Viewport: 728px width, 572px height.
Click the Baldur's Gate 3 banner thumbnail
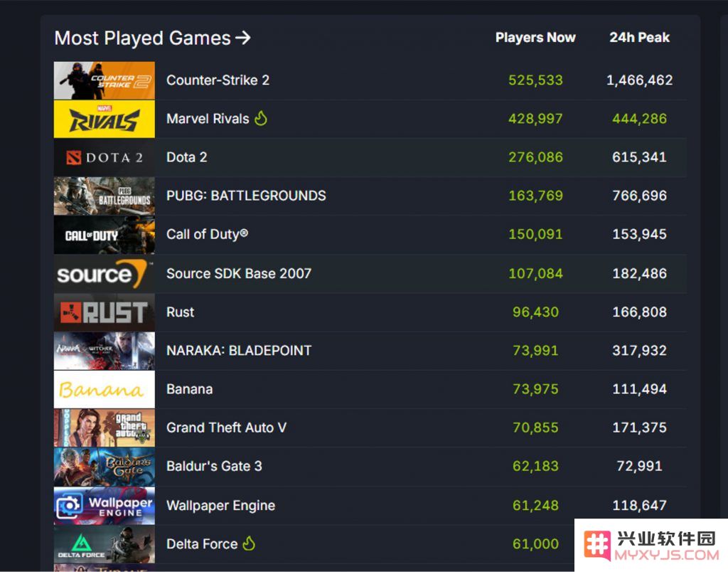coord(105,467)
